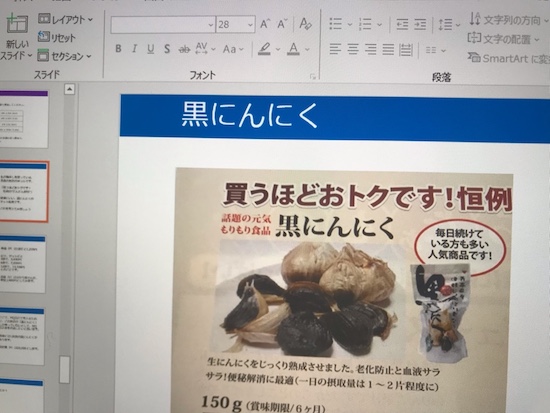The height and width of the screenshot is (413, 550).
Task: Open the New Slide dropdown arrow
Action: [x=30, y=55]
